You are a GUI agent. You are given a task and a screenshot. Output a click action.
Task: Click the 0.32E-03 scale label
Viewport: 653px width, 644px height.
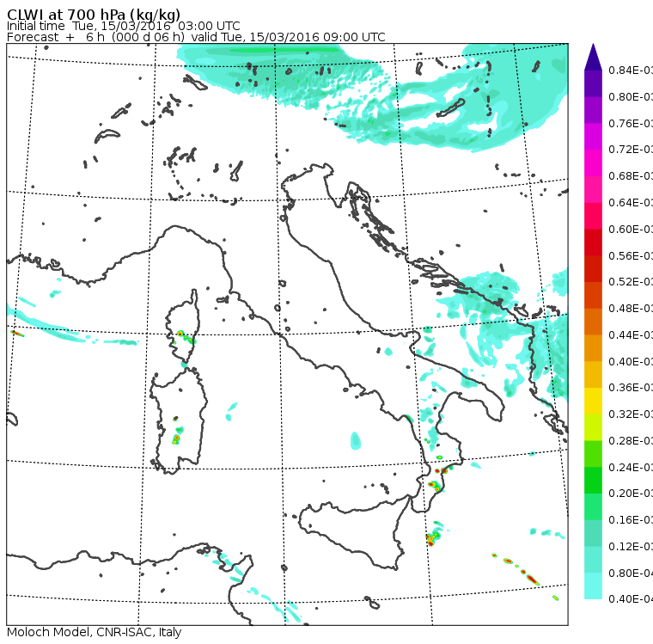(631, 414)
